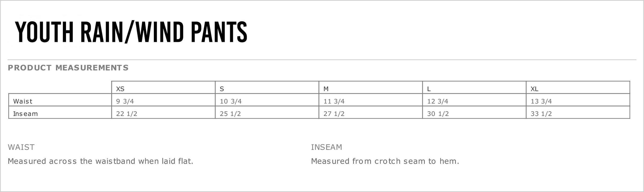Click the Waist row label
This screenshot has width=644, height=192.
pos(23,101)
